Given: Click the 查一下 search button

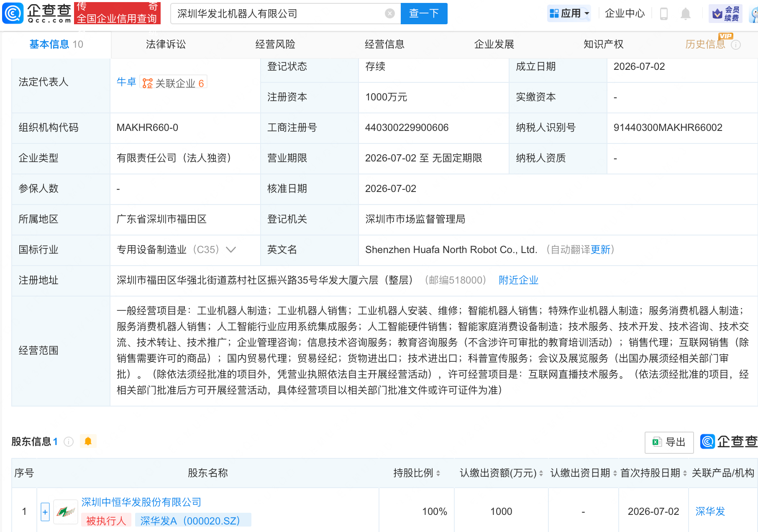Looking at the screenshot, I should pyautogui.click(x=424, y=13).
